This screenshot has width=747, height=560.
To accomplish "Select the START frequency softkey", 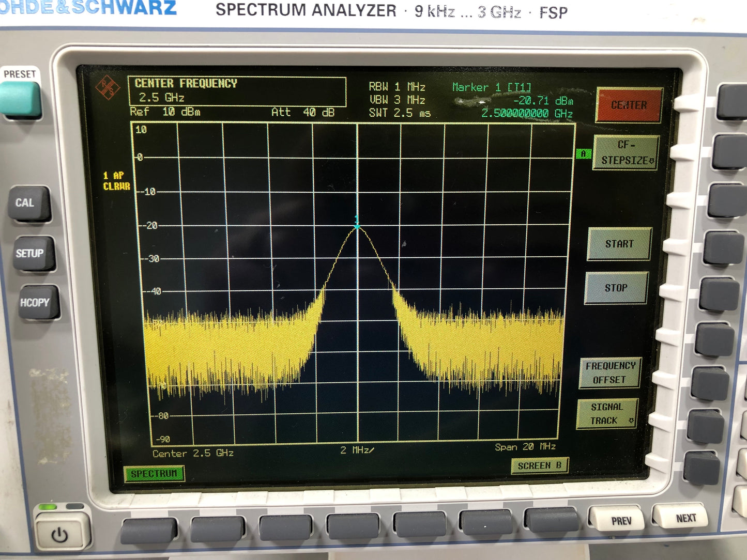I will click(619, 244).
